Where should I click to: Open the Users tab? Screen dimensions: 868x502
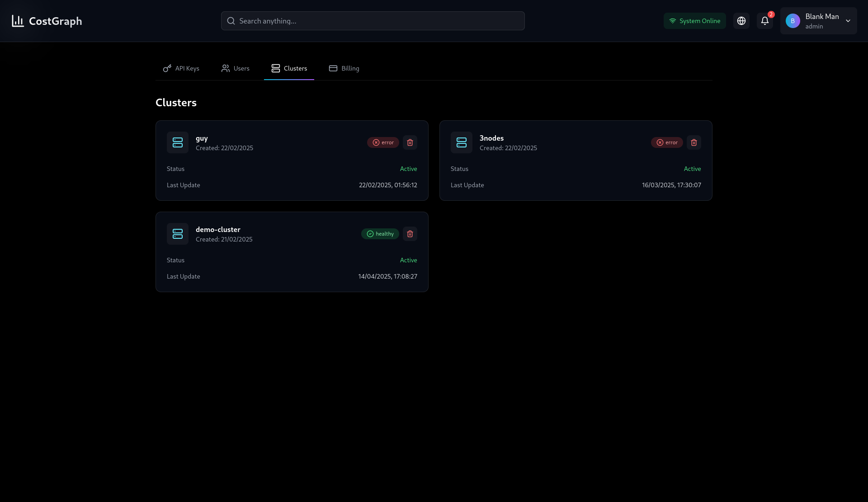pyautogui.click(x=236, y=68)
